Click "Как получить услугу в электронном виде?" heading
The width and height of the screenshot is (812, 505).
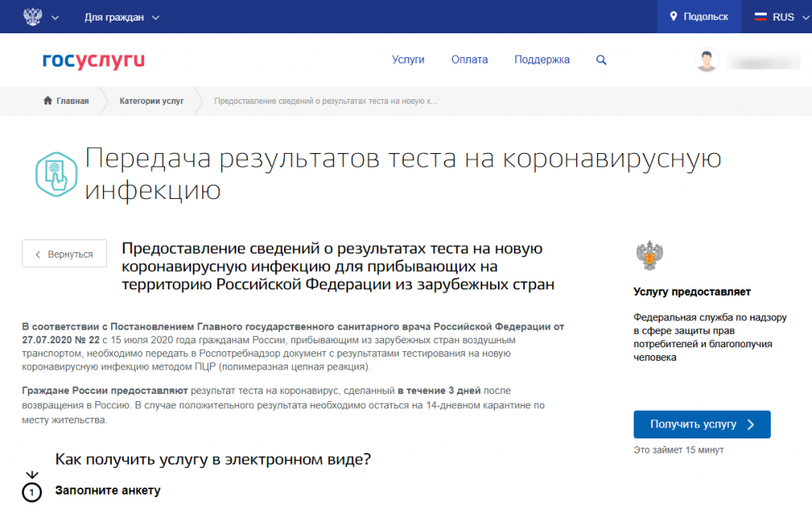213,460
